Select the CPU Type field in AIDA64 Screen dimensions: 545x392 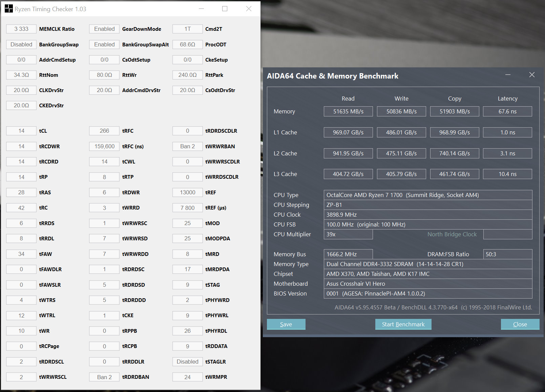[428, 195]
